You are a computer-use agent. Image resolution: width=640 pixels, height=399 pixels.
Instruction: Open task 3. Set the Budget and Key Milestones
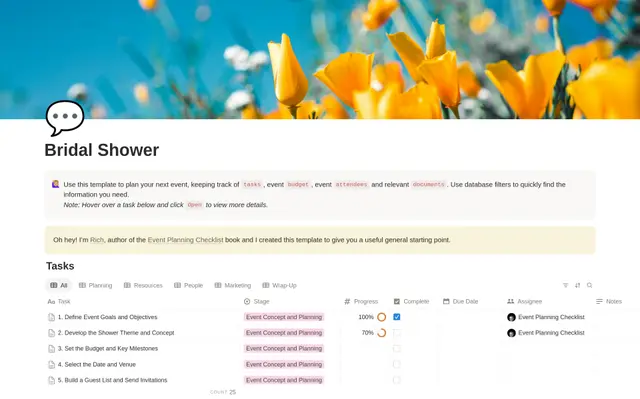(x=108, y=348)
